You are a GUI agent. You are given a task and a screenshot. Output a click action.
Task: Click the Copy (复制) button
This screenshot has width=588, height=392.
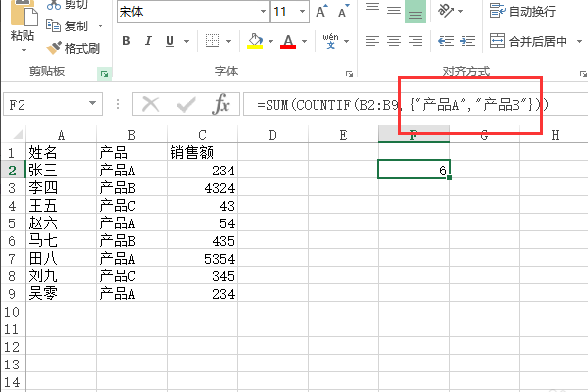click(67, 26)
